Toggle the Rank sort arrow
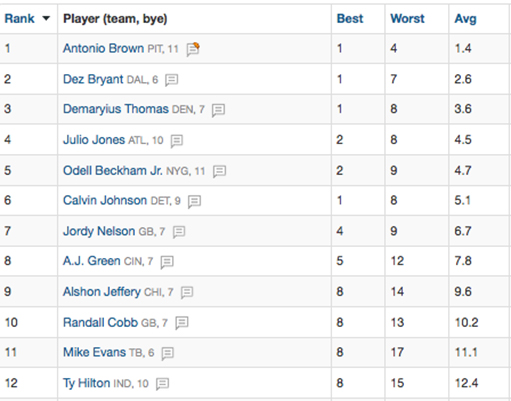Screen dimensions: 511x401 pyautogui.click(x=46, y=19)
